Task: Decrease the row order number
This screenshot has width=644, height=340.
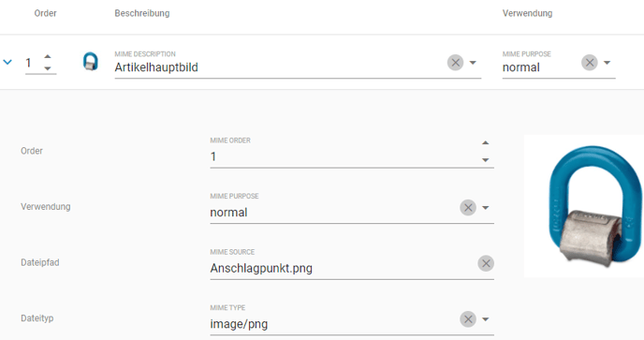Action: click(x=48, y=68)
